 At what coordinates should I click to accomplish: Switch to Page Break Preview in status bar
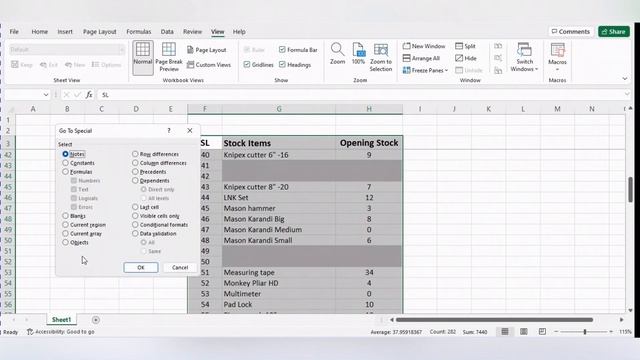click(542, 331)
